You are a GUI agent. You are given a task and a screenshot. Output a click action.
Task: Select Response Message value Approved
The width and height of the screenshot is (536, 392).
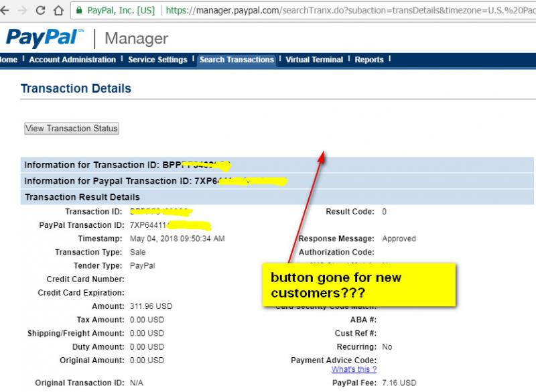point(399,239)
